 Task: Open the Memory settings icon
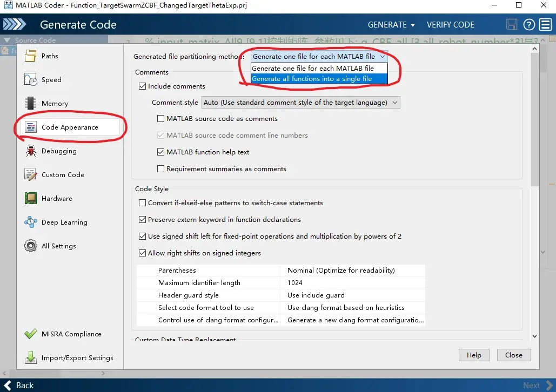pos(30,104)
